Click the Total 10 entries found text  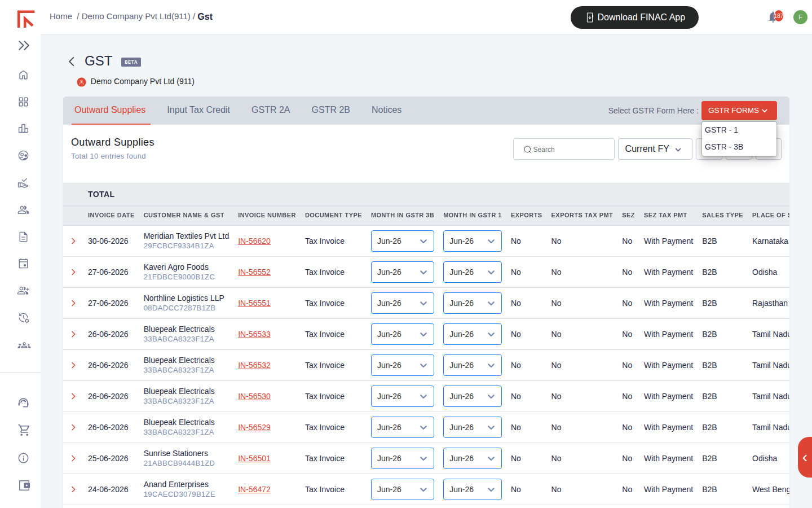coord(108,156)
